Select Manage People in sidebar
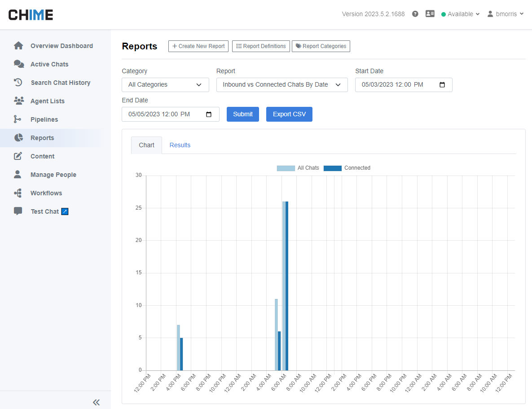 pyautogui.click(x=53, y=175)
